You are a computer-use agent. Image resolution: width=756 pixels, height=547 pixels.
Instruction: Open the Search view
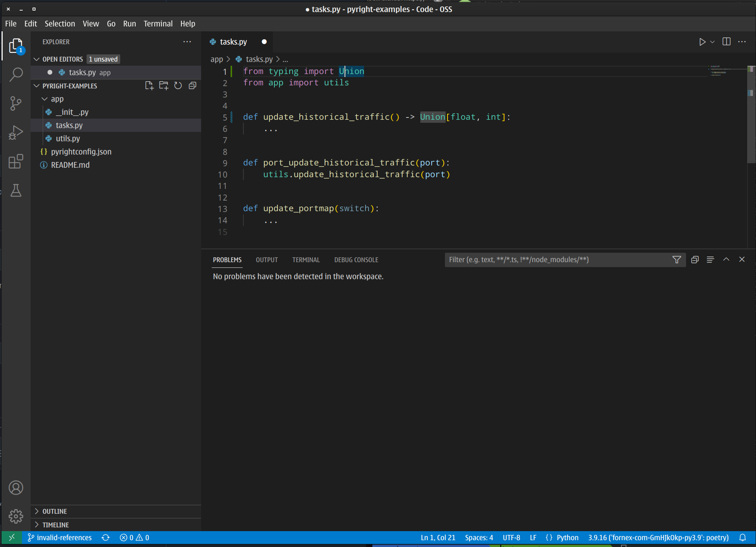click(x=16, y=74)
